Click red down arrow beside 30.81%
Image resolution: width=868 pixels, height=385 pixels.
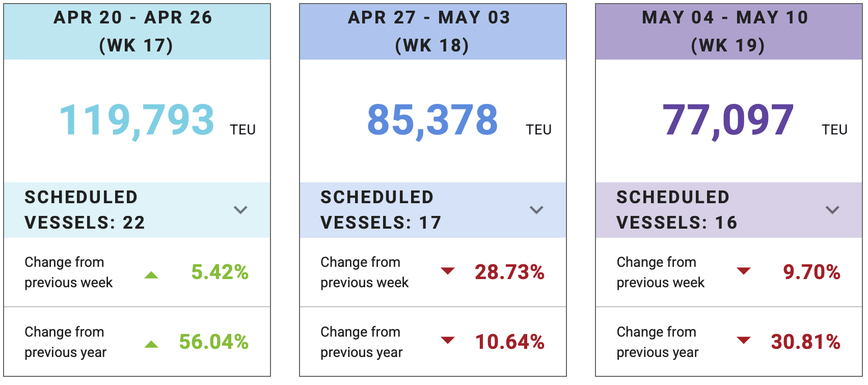(x=744, y=340)
